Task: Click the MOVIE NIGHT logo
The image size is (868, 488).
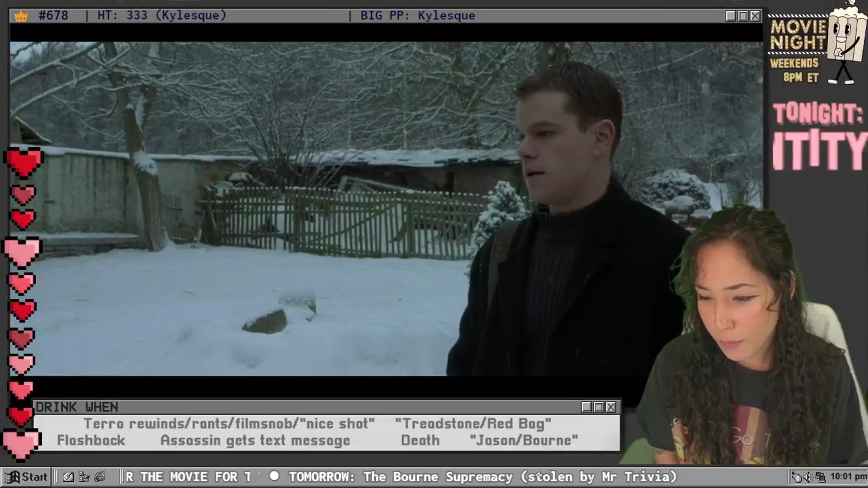Action: [x=798, y=35]
